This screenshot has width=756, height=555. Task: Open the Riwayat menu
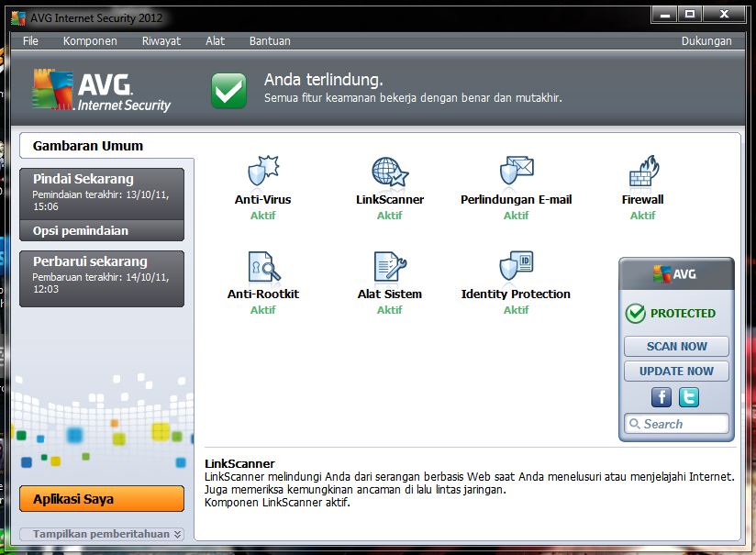[x=161, y=41]
